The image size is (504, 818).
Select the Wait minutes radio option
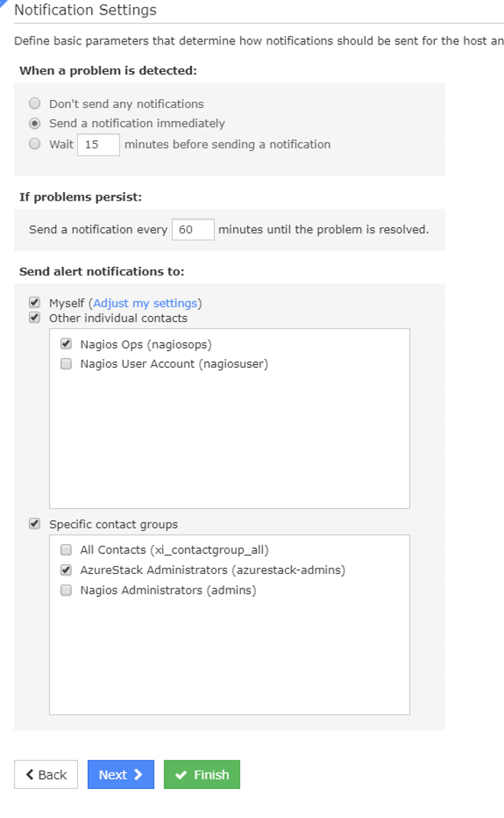pos(34,144)
